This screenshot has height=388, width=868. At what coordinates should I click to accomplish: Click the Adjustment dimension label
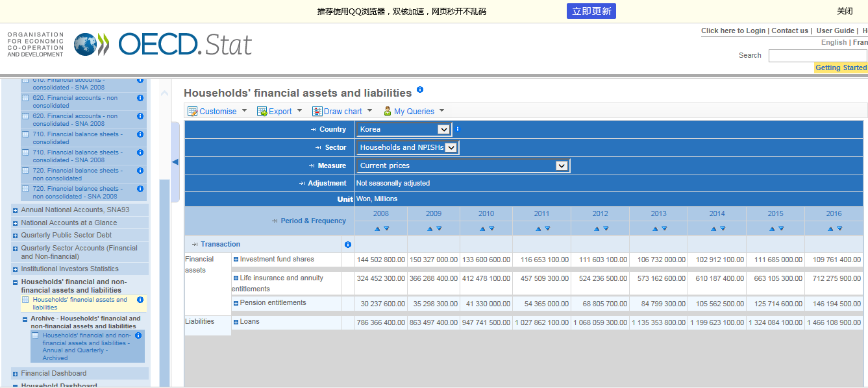(327, 183)
